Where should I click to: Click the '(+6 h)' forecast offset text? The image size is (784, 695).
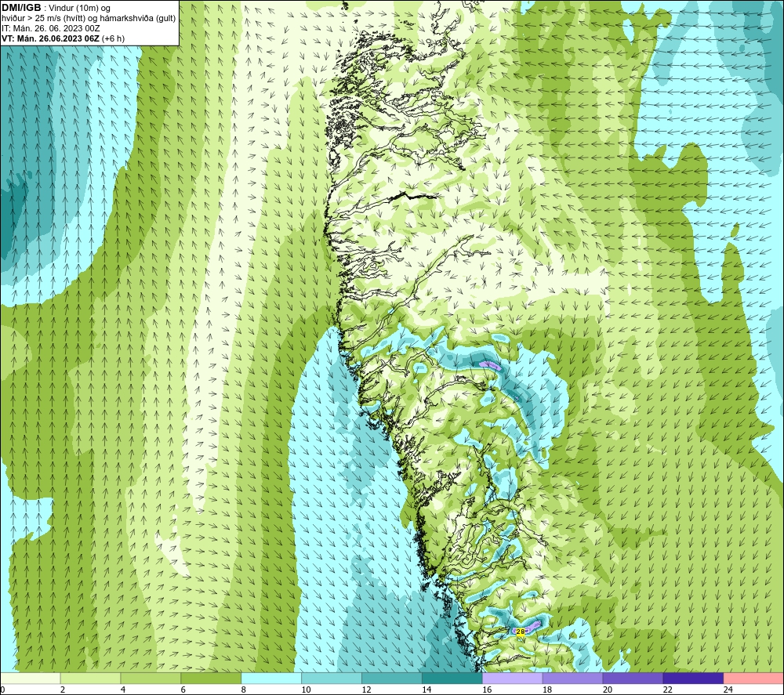click(x=113, y=38)
